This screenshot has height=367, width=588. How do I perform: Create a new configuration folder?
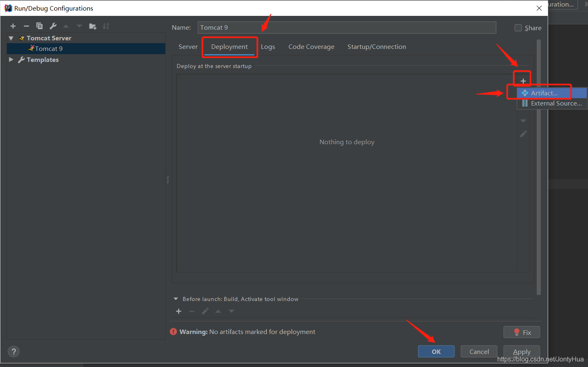92,26
